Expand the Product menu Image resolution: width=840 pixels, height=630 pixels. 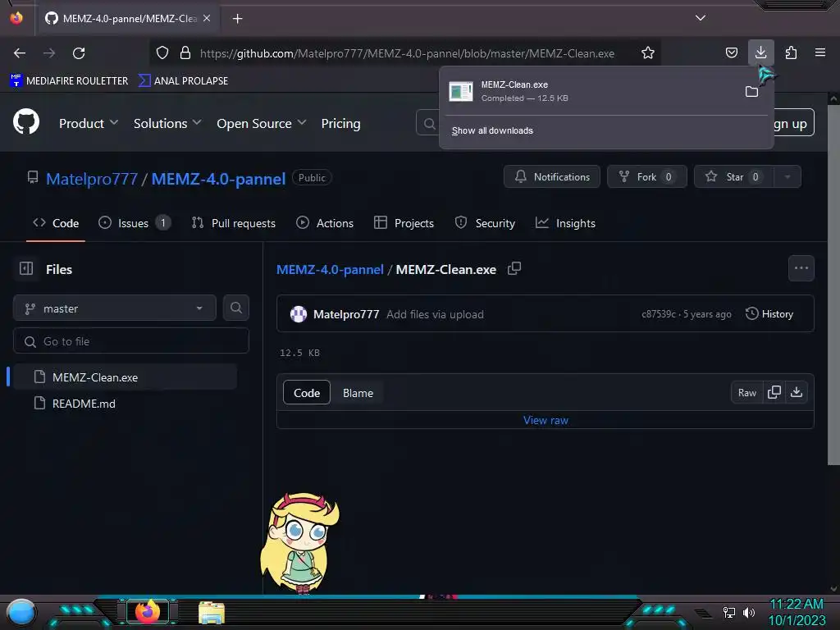89,123
